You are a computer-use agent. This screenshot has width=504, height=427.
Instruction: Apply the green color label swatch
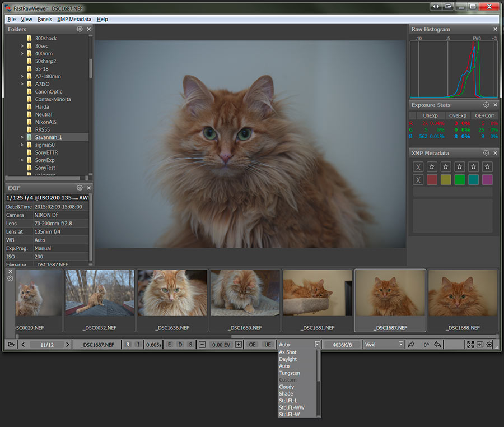(459, 180)
